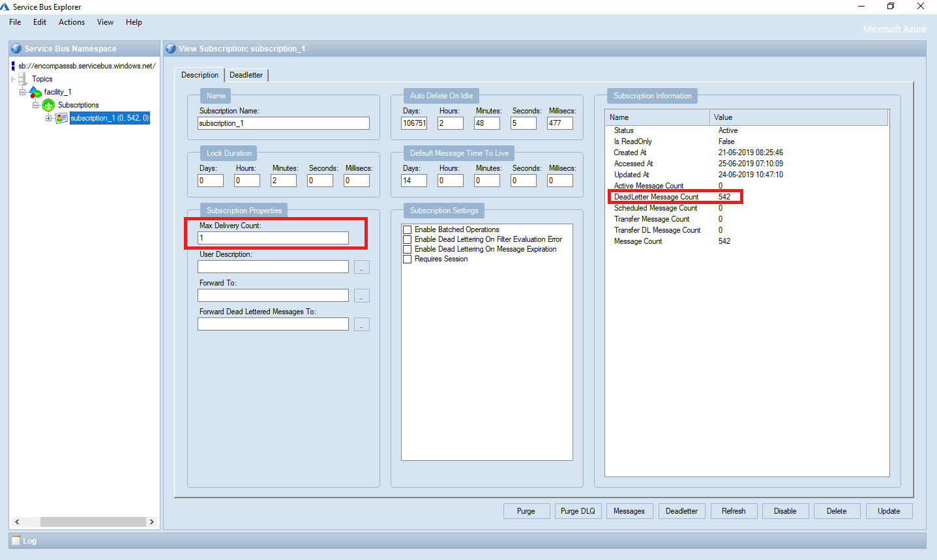This screenshot has height=560, width=937.
Task: Expand the subscription_1 tree node
Action: 50,118
